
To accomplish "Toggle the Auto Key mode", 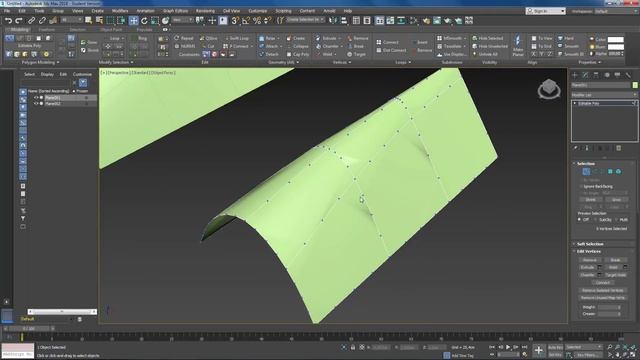I will 555,347.
